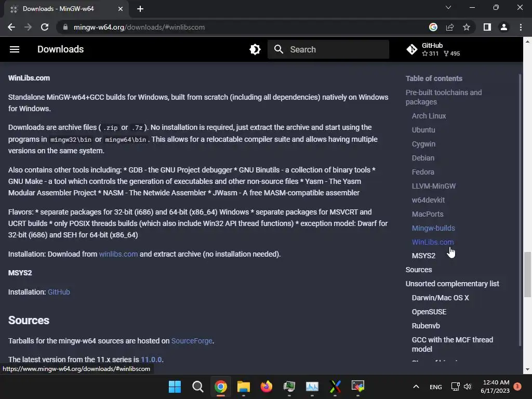
Task: Close the Downloads - MinGW-w64 tab
Action: pyautogui.click(x=121, y=9)
